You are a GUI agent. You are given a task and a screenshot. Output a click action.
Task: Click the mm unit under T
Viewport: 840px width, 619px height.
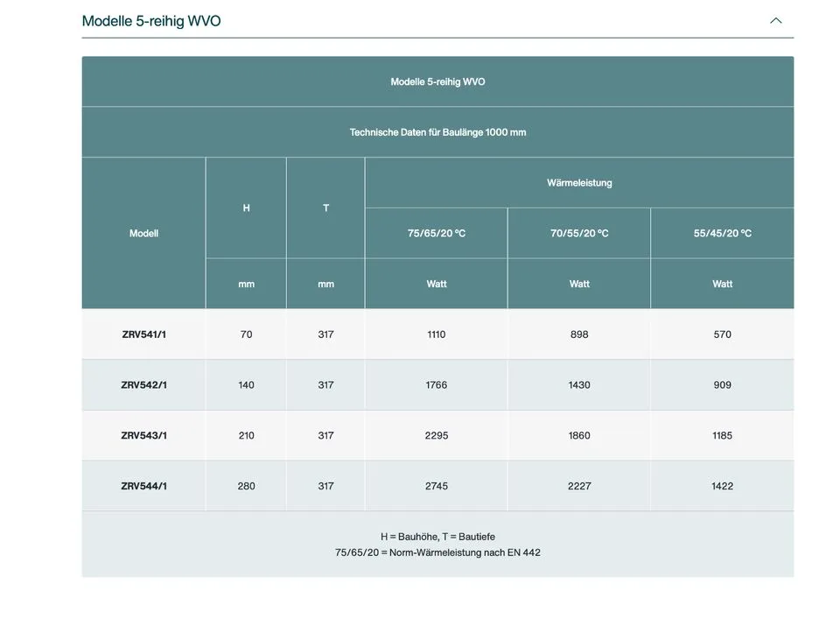point(325,284)
